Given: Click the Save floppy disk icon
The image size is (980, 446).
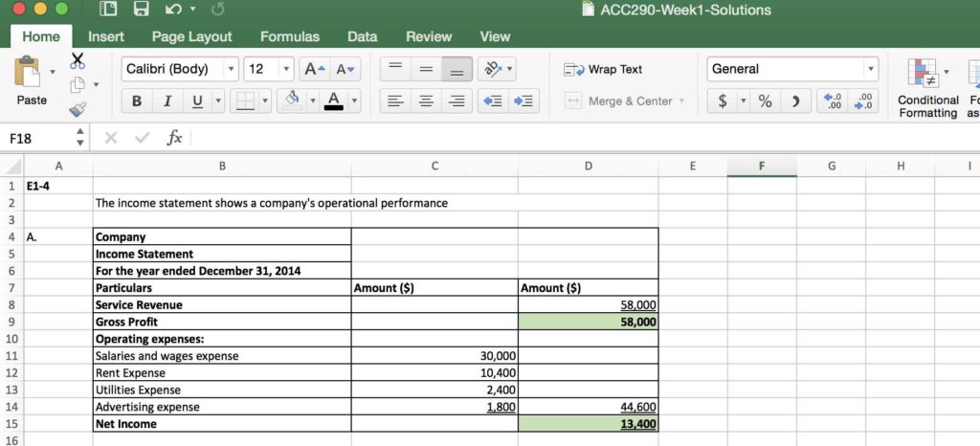Looking at the screenshot, I should [141, 11].
